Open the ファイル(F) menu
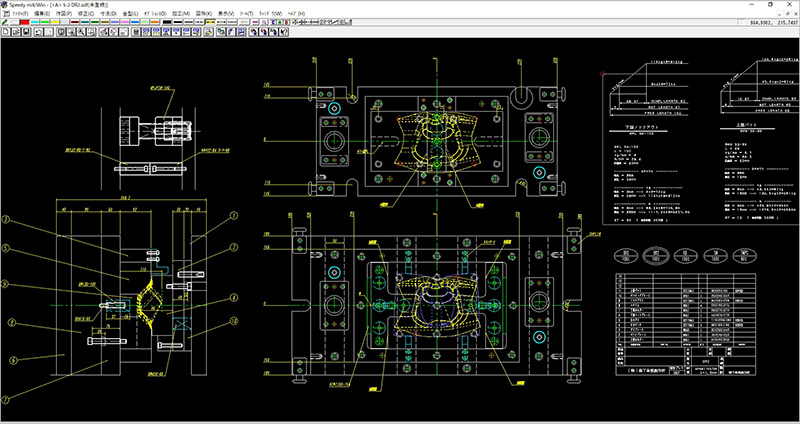This screenshot has width=800, height=424. click(x=18, y=13)
